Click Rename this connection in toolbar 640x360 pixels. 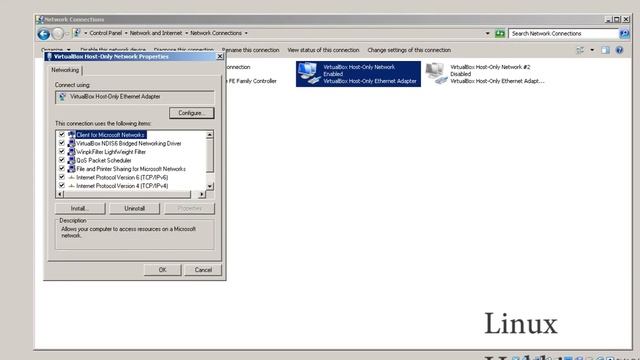pos(251,50)
